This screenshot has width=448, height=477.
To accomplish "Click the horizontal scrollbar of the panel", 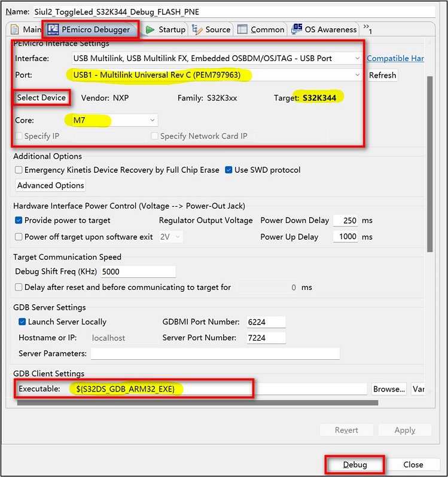I will coord(197,403).
